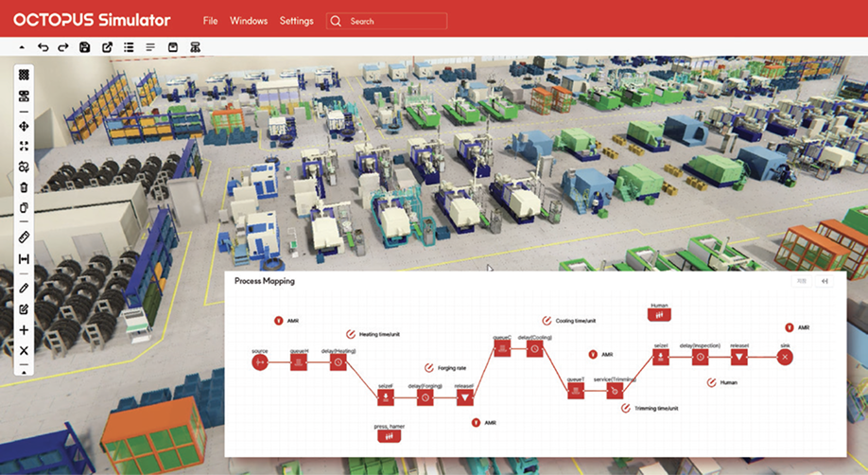Click the Undo arrow icon
This screenshot has width=868, height=475.
[x=43, y=47]
